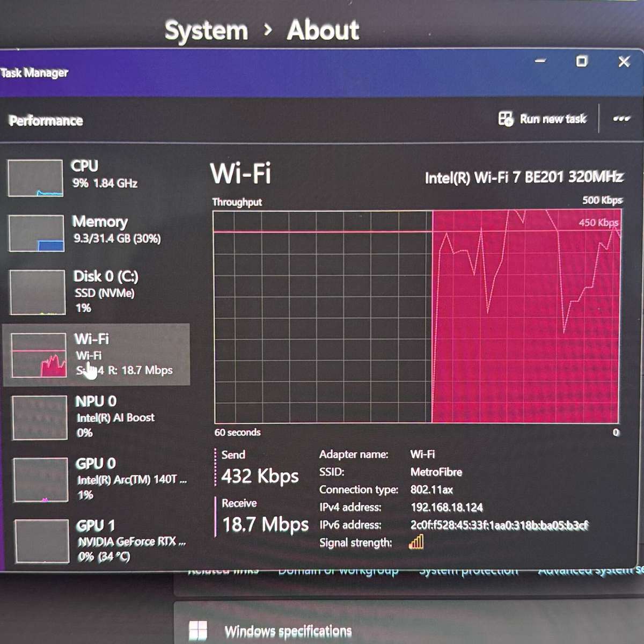This screenshot has height=644, width=644.
Task: Click the GPU 0 mini graph thumbnail
Action: point(40,480)
